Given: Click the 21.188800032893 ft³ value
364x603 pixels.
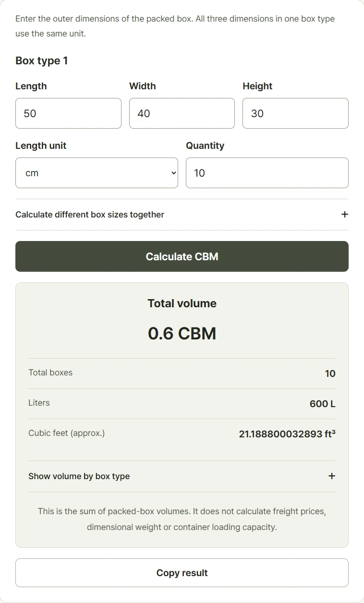Looking at the screenshot, I should click(x=287, y=434).
